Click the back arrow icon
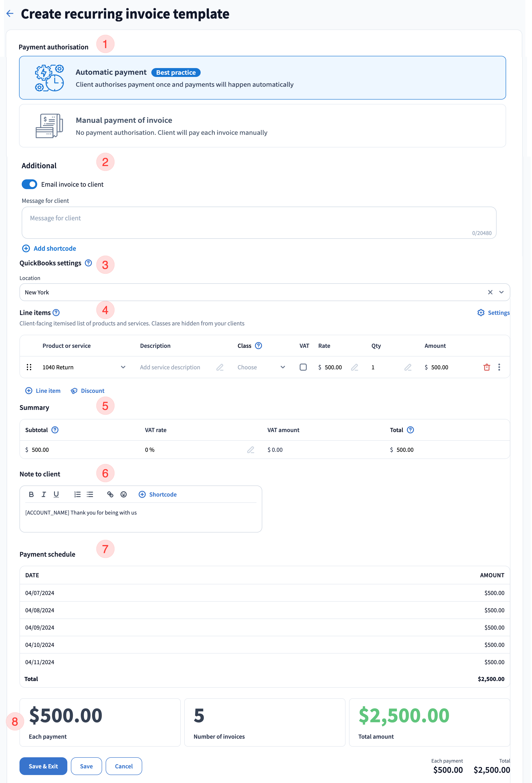Screen dimensions: 532x783 10,14
